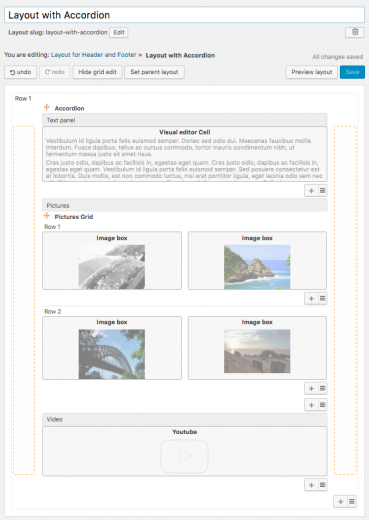Viewport: 369px width, 520px height.
Task: Select the coastal island image box thumbnail
Action: coord(257,267)
